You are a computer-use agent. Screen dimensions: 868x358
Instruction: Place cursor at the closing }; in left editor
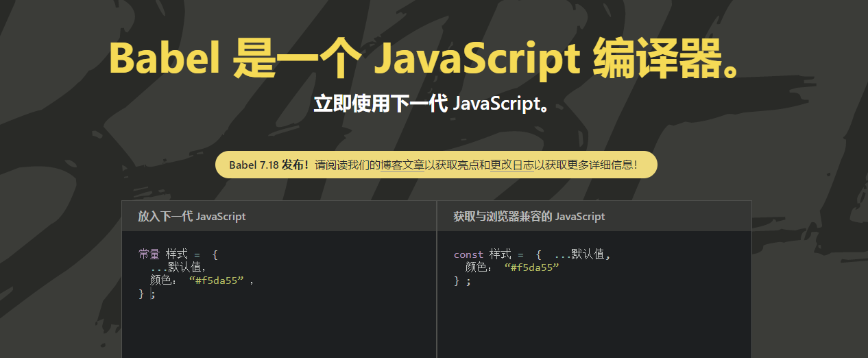click(147, 294)
